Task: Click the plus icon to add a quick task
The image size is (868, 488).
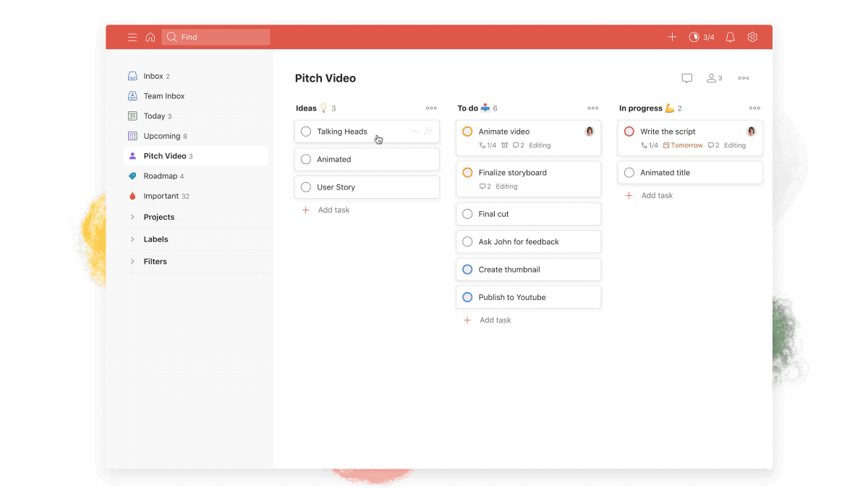Action: click(672, 37)
